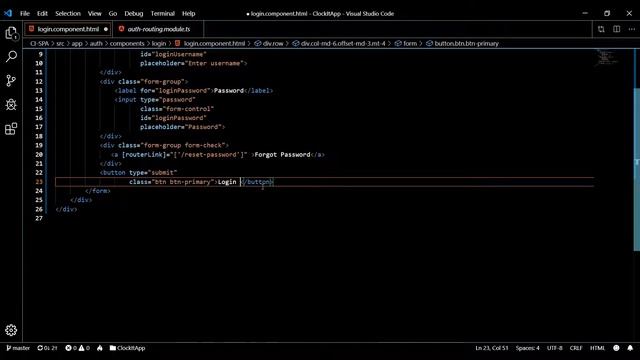Viewport: 640px width, 360px height.
Task: Click the closing </form> tag
Action: point(98,191)
